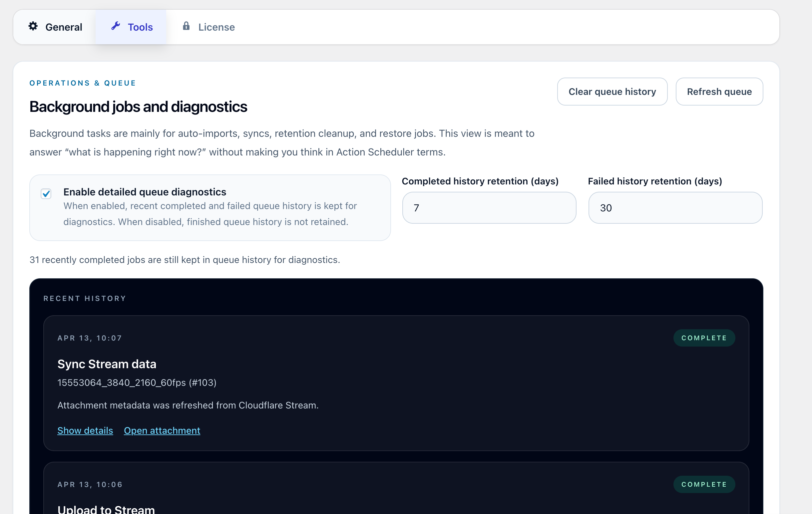Focus the Completed history retention days field

coord(489,208)
